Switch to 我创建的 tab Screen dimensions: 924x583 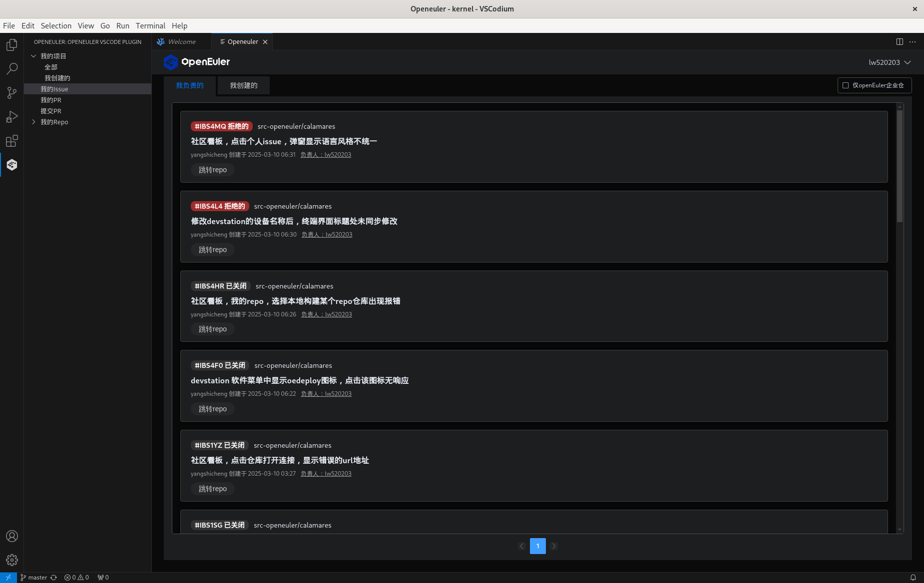pyautogui.click(x=244, y=85)
